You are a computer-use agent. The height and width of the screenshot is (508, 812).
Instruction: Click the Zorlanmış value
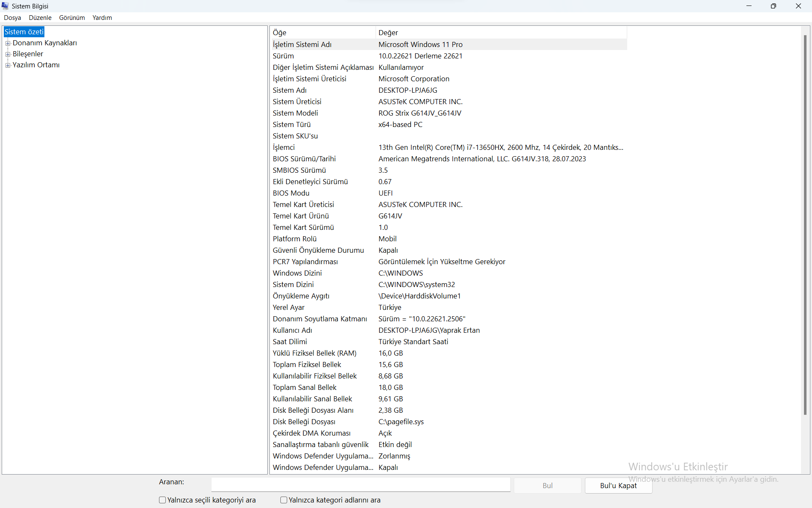coord(394,456)
